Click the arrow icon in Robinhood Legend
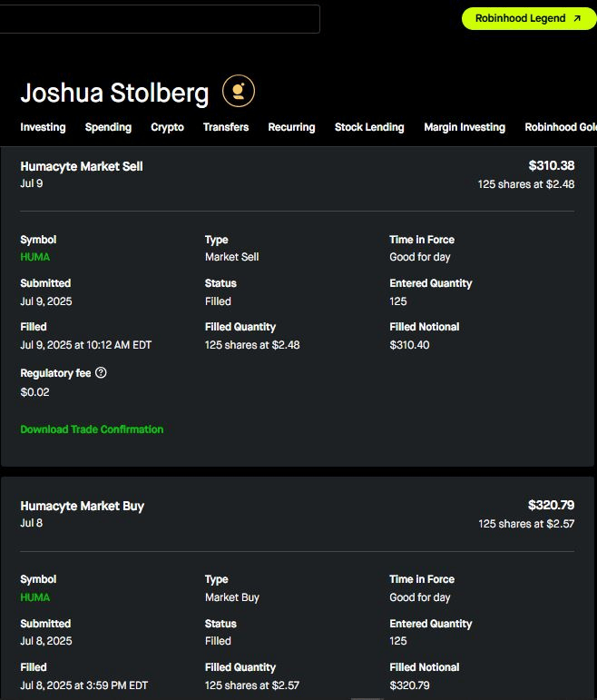 click(577, 18)
